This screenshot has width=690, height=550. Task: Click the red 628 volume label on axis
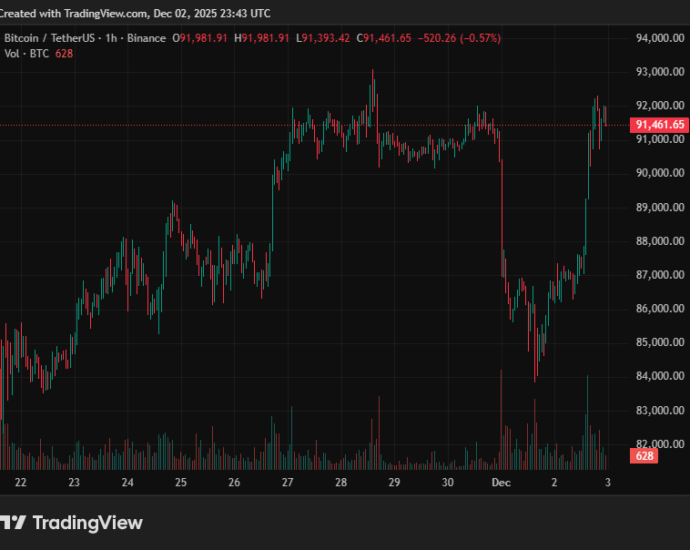point(645,457)
